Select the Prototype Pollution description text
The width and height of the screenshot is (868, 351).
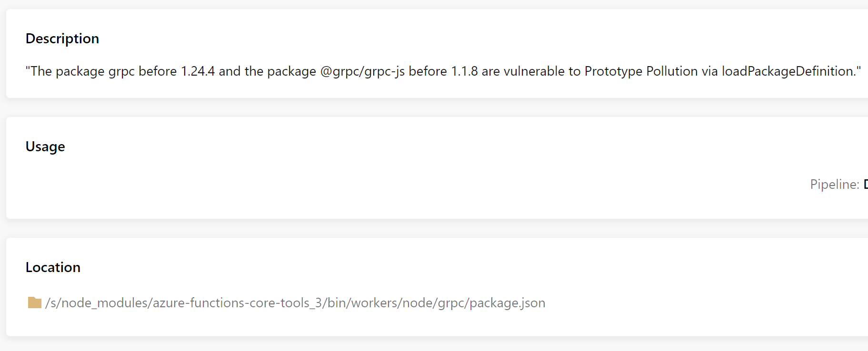pyautogui.click(x=443, y=71)
